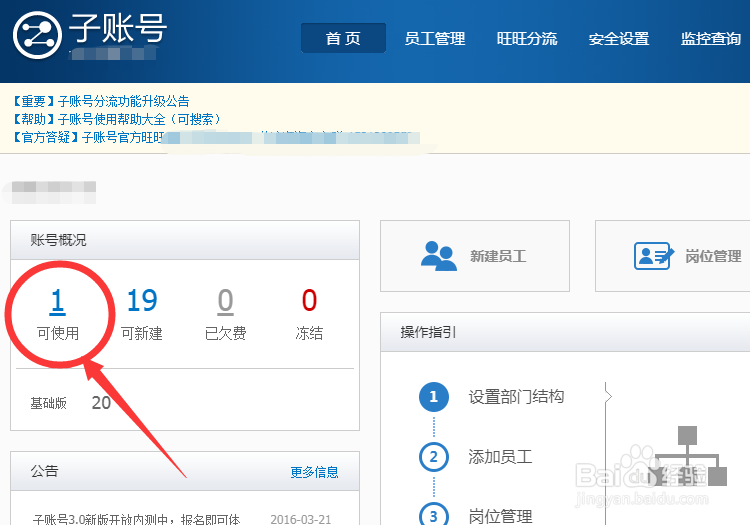Click the 2016-03-21 announcement date
750x525 pixels.
pyautogui.click(x=301, y=519)
